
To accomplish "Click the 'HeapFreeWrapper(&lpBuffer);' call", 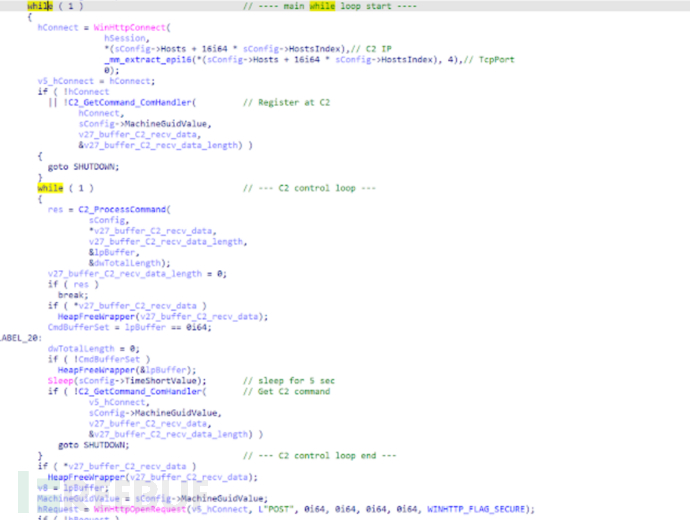I will click(x=127, y=370).
